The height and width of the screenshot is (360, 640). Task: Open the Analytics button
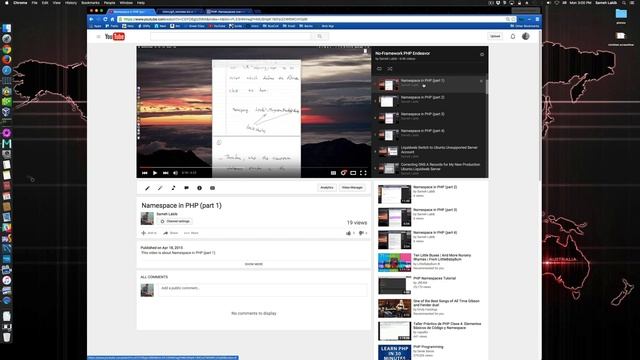pyautogui.click(x=327, y=188)
